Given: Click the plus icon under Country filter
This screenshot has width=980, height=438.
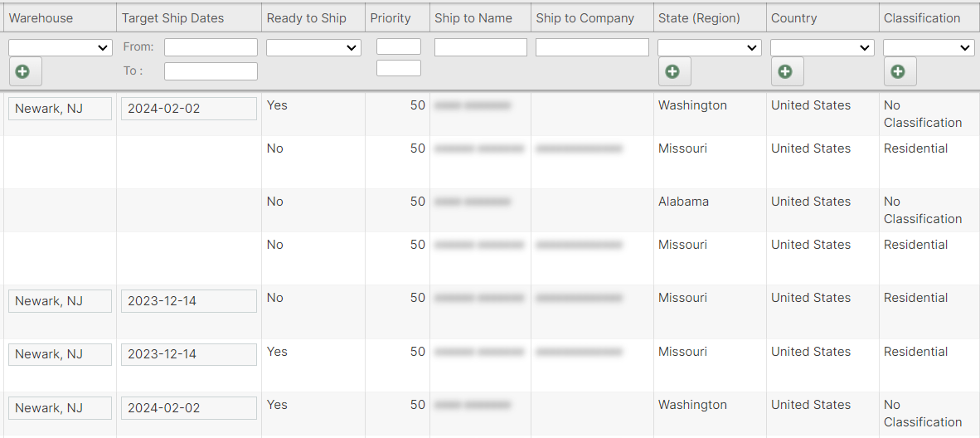Looking at the screenshot, I should tap(785, 72).
